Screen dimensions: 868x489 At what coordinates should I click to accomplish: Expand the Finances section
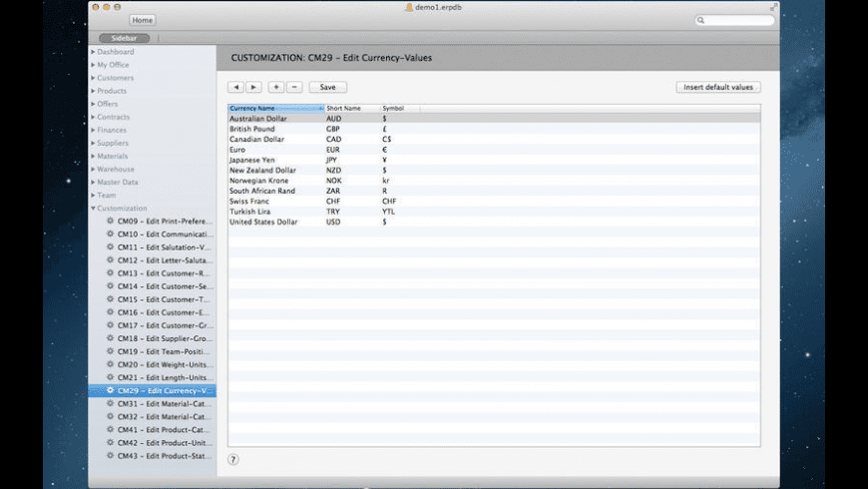(93, 130)
